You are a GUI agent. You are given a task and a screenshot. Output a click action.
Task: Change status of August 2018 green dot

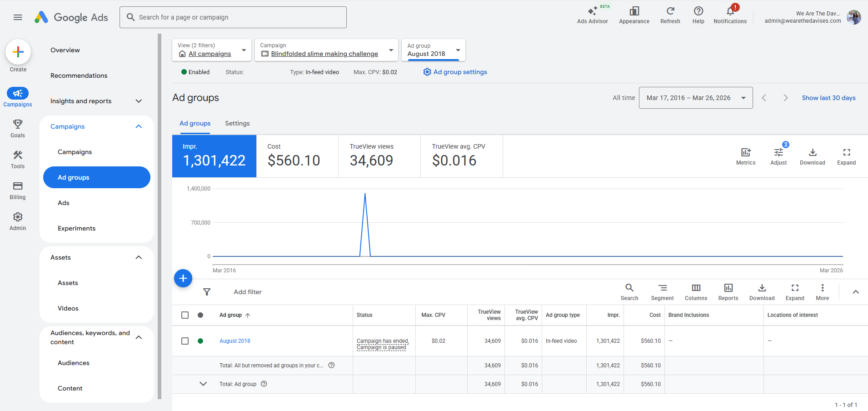[200, 341]
